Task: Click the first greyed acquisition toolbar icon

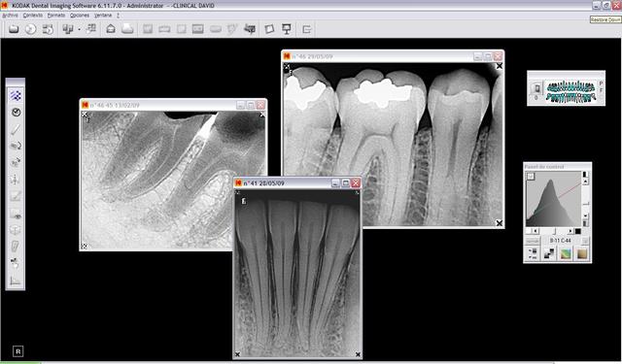Action: [148, 29]
